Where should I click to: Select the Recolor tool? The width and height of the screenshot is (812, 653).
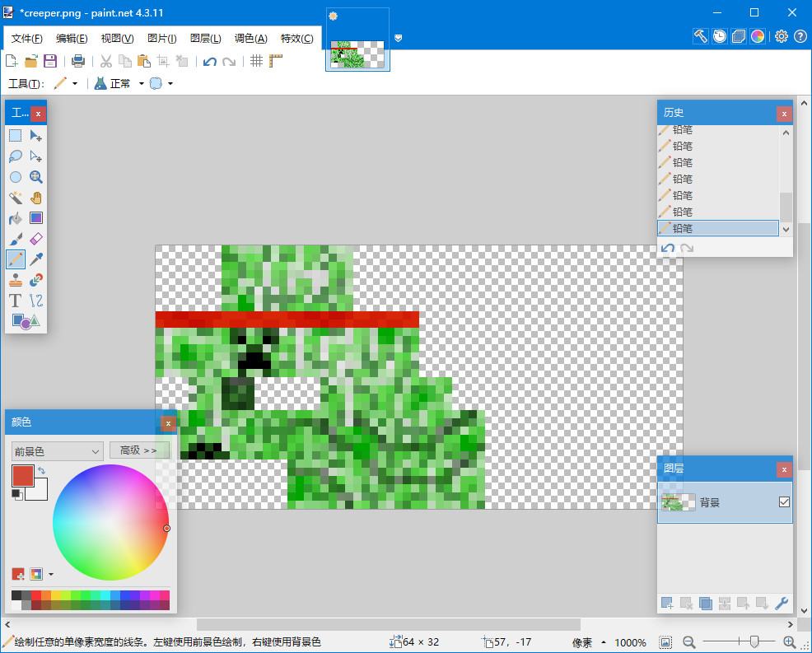35,280
